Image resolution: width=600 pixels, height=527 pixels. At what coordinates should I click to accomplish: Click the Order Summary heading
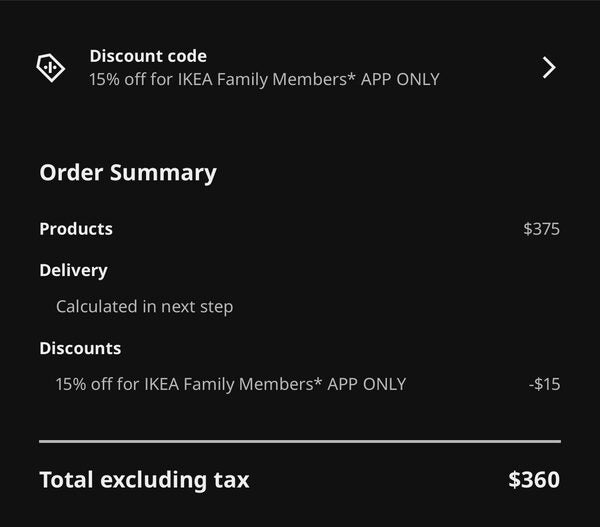click(128, 172)
